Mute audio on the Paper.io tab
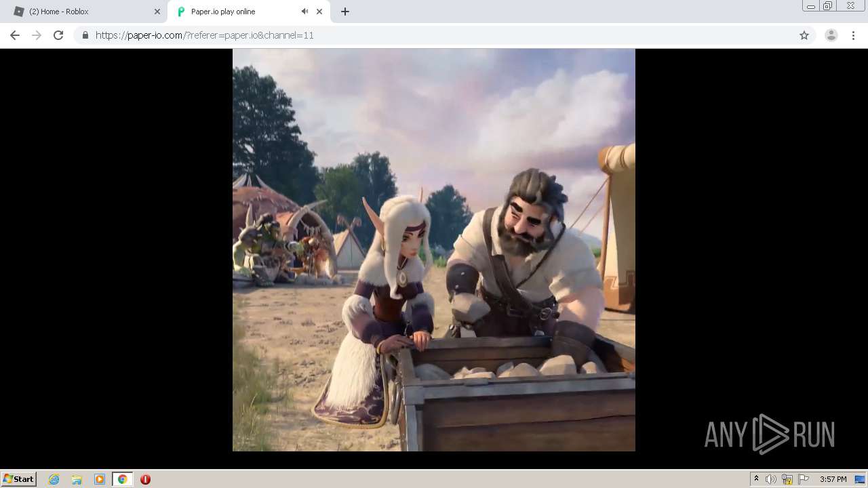The width and height of the screenshot is (868, 488). point(305,12)
